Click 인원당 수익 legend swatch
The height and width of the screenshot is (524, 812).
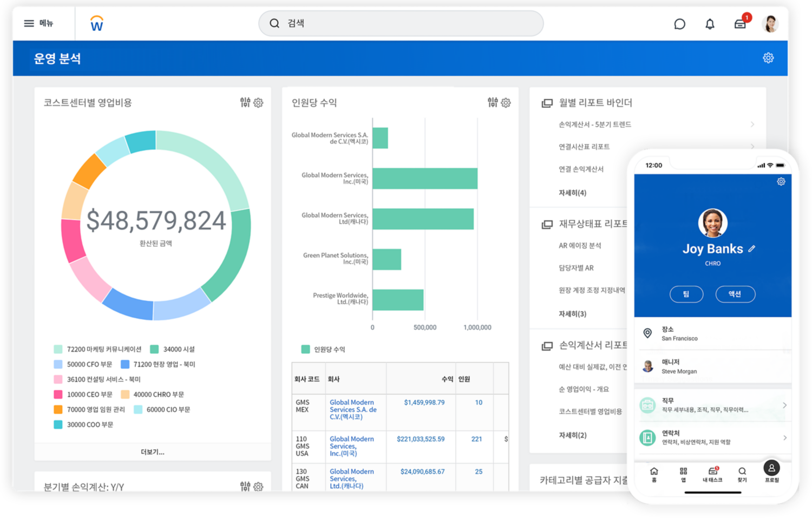click(x=305, y=349)
